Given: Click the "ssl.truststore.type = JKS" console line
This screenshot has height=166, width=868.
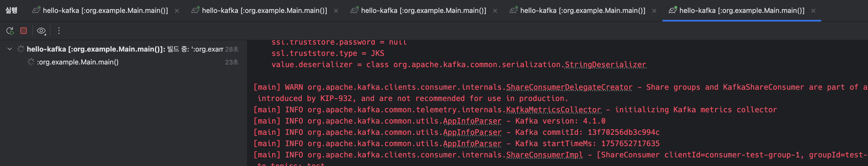Looking at the screenshot, I should tap(328, 53).
